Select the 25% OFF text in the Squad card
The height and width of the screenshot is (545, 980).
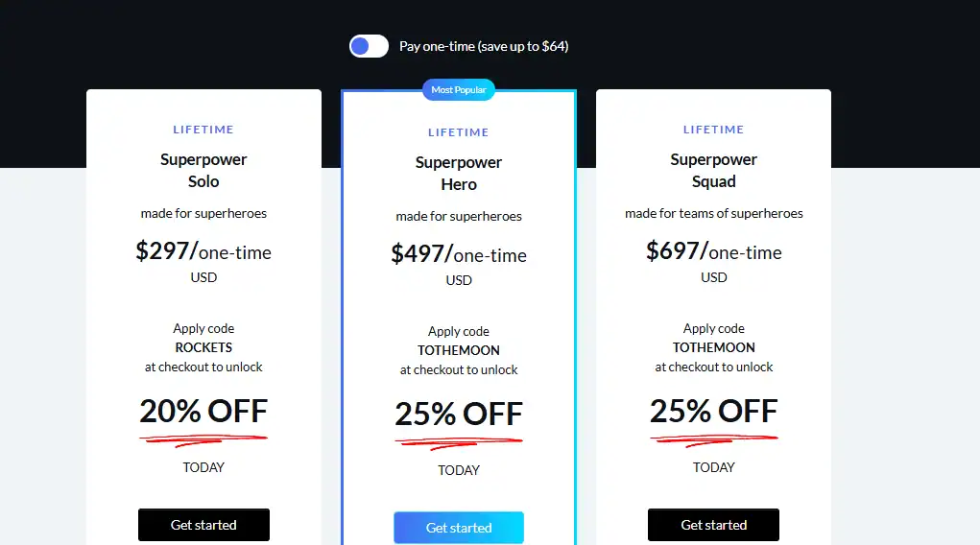point(714,412)
